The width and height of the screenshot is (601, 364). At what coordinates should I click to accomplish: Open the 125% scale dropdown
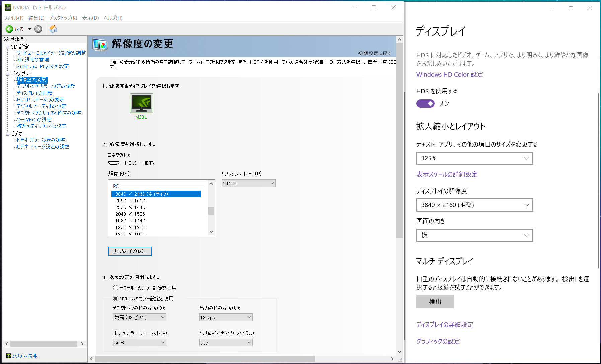[x=474, y=158]
